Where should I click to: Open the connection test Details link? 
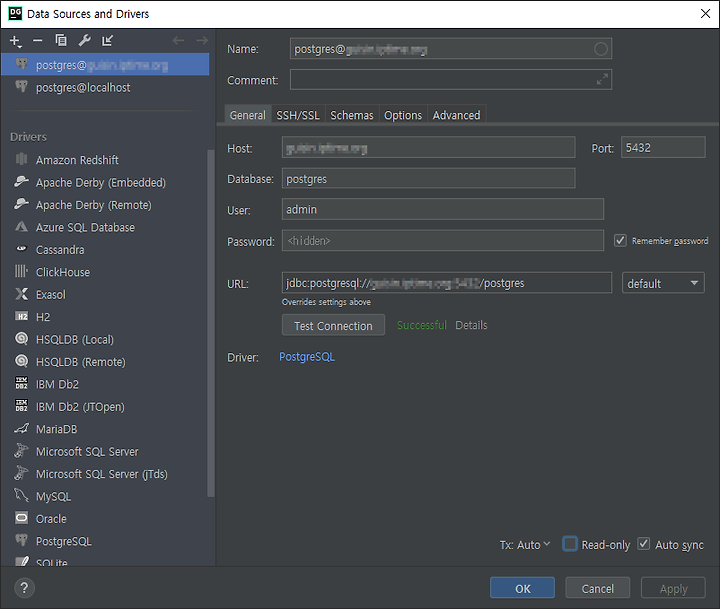[471, 325]
